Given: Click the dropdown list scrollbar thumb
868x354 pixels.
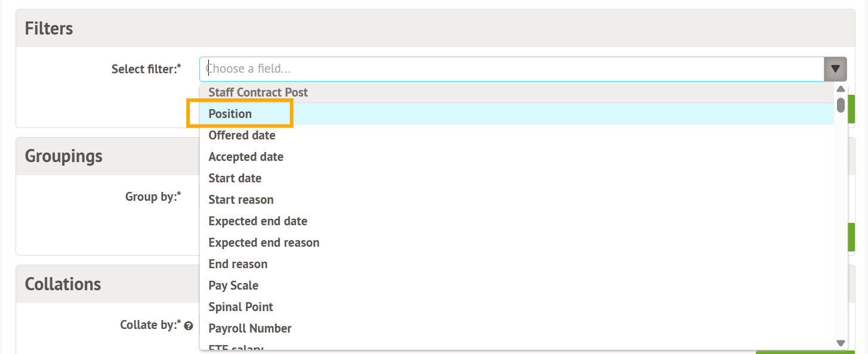Looking at the screenshot, I should pos(841,105).
